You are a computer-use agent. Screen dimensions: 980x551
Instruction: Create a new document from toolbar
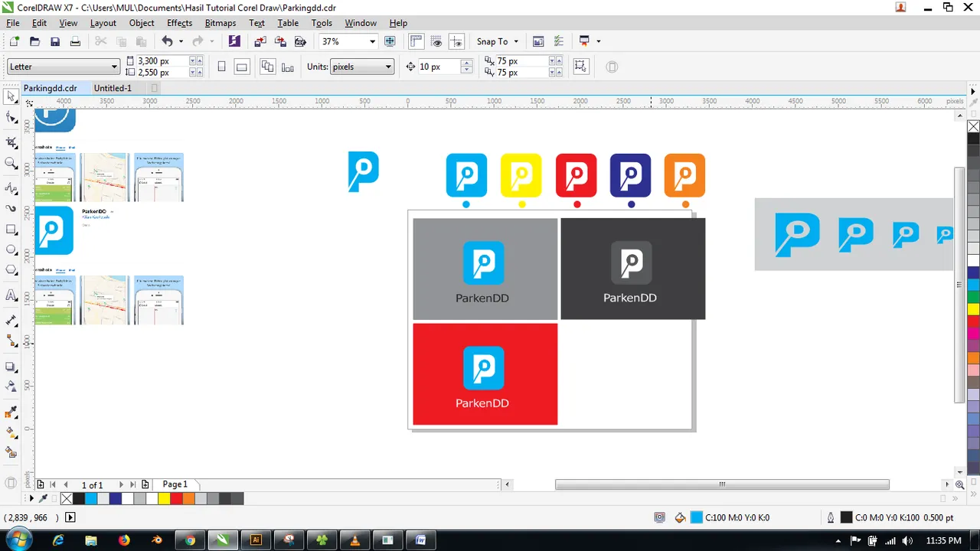[14, 41]
